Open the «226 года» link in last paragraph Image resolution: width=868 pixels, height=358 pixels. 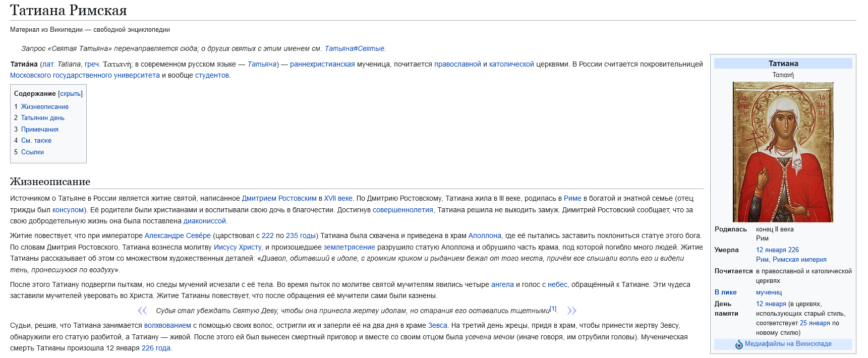point(156,348)
